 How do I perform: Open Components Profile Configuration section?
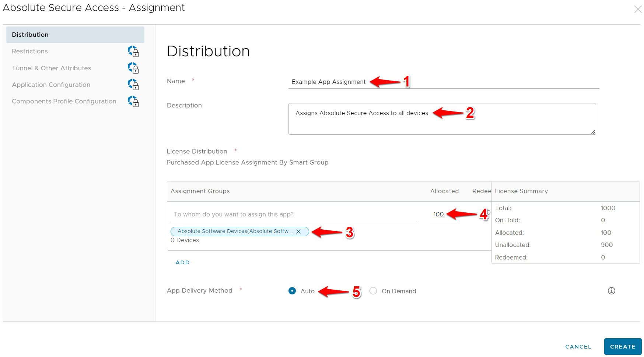[x=64, y=102]
